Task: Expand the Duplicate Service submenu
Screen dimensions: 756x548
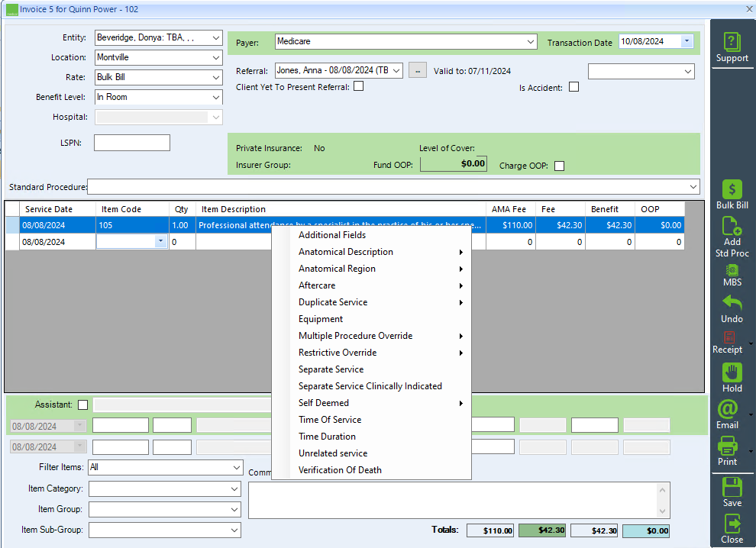Action: coord(331,301)
